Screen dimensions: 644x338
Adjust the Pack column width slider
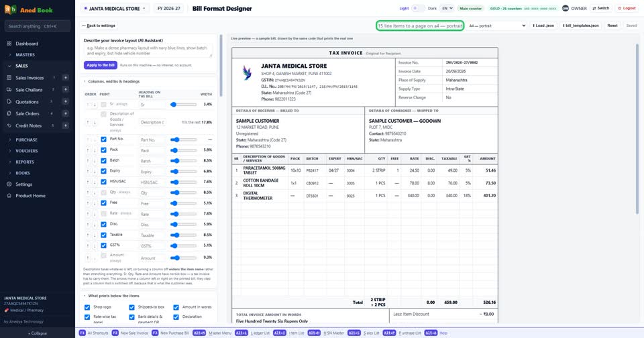tap(183, 150)
